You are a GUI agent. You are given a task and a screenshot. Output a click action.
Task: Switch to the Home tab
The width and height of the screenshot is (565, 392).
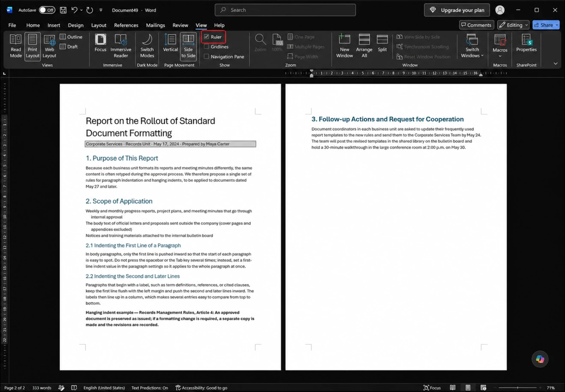[33, 25]
